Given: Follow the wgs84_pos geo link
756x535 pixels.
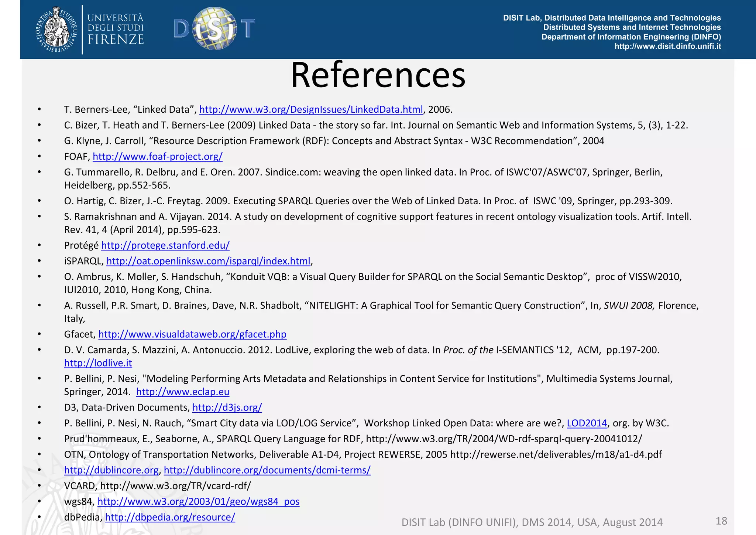Looking at the screenshot, I should click(x=199, y=502).
